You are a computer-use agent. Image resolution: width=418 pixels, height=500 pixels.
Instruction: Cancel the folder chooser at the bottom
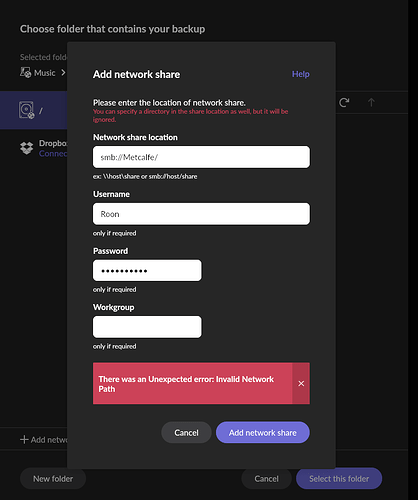[x=266, y=478]
